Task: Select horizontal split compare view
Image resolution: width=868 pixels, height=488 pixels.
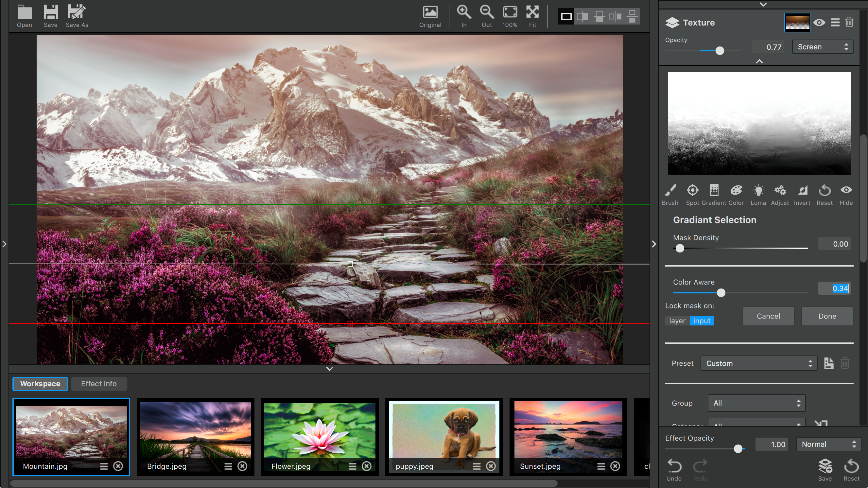Action: [599, 16]
